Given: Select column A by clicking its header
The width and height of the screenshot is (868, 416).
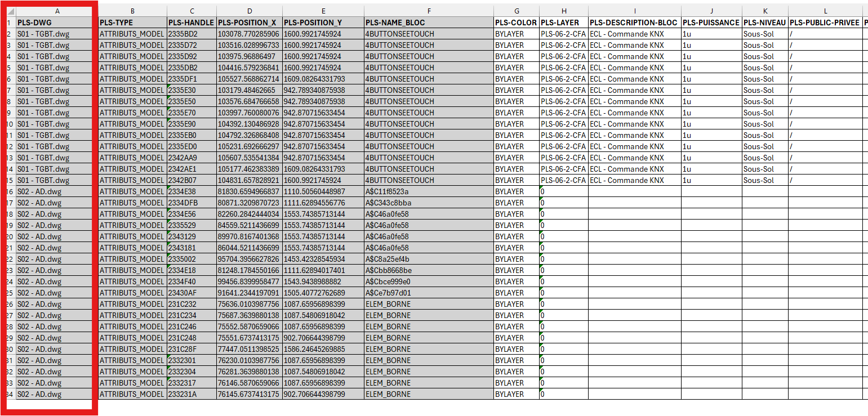Looking at the screenshot, I should pyautogui.click(x=56, y=10).
